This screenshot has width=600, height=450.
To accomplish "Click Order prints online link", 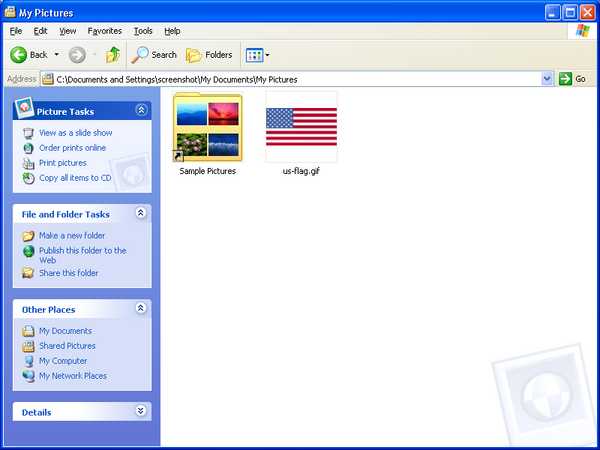I will (x=72, y=148).
